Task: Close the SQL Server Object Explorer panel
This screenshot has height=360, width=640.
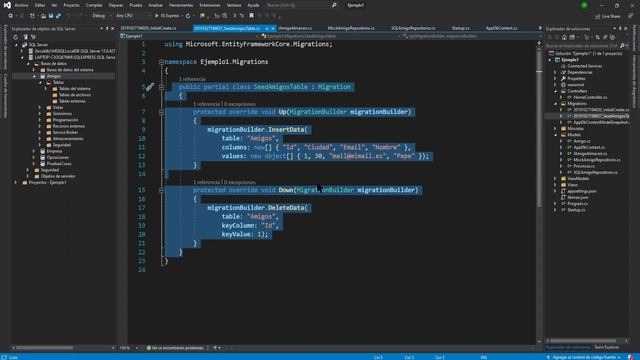Action: click(113, 29)
